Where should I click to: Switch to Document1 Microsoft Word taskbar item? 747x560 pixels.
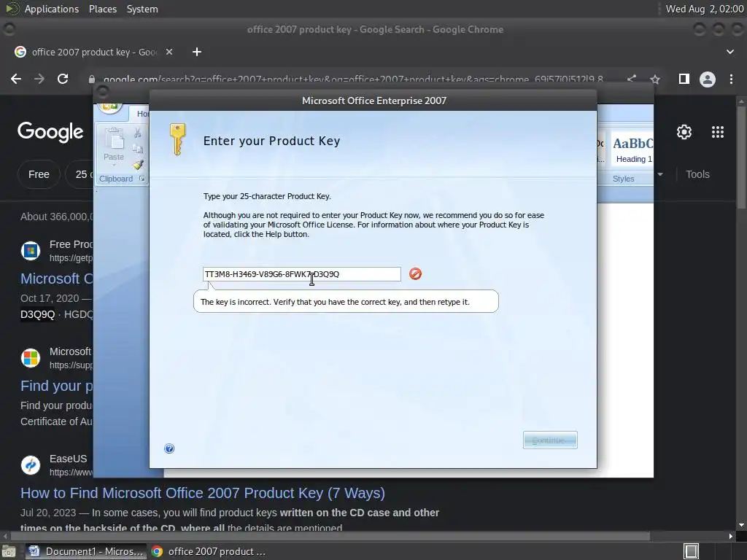pos(85,551)
